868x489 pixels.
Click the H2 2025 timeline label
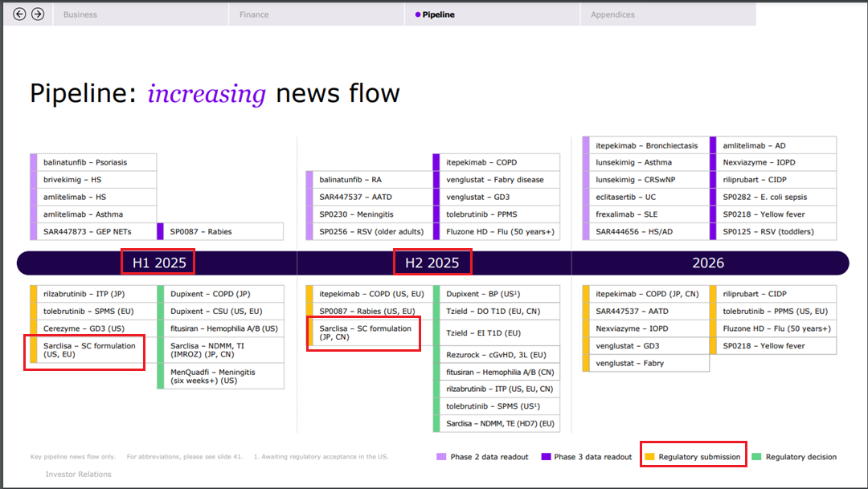click(x=432, y=263)
